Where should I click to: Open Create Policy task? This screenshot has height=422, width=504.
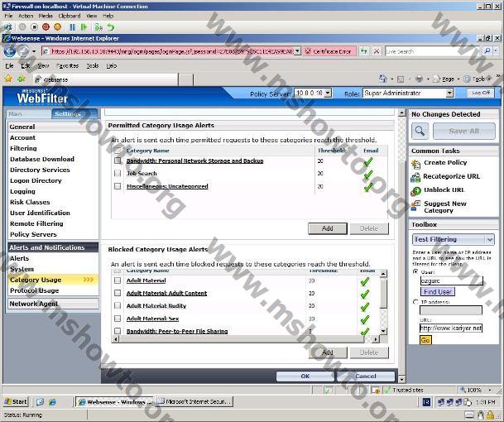pyautogui.click(x=445, y=163)
